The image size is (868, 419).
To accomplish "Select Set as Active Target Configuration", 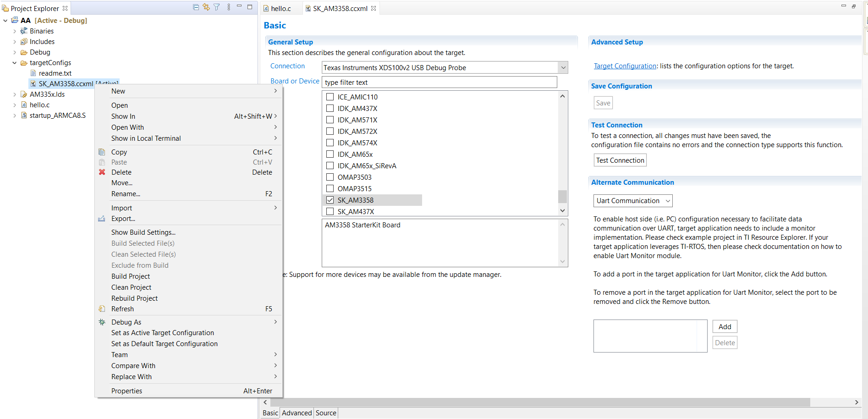I will point(163,332).
